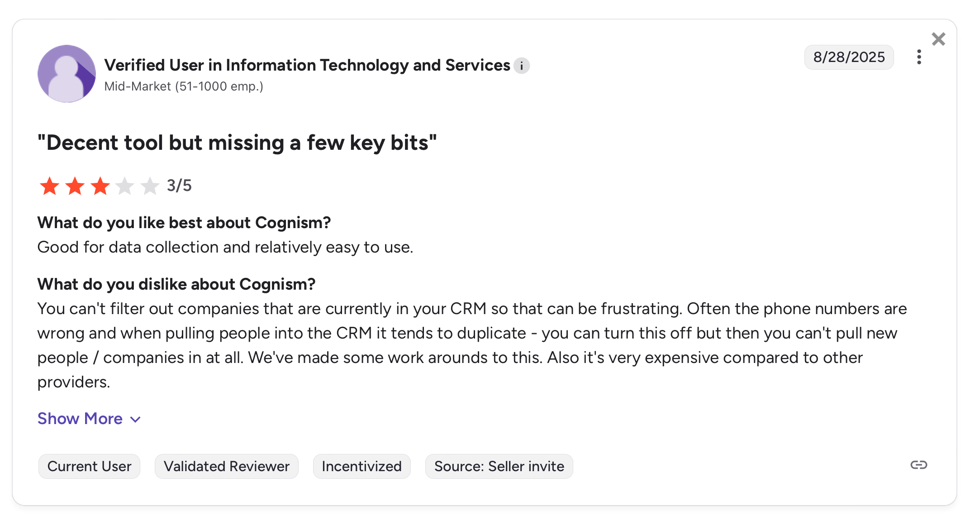Click the 3/5 rating score text
This screenshot has width=980, height=525.
coord(179,186)
